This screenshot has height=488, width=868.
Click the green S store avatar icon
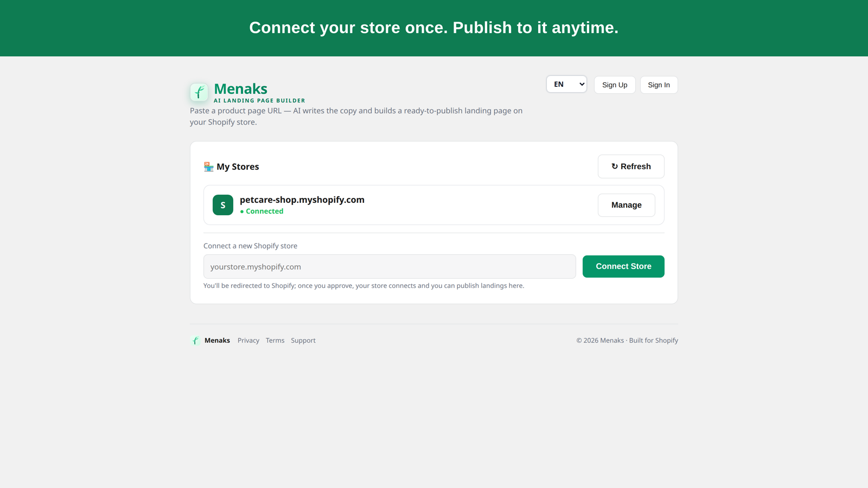(x=223, y=205)
